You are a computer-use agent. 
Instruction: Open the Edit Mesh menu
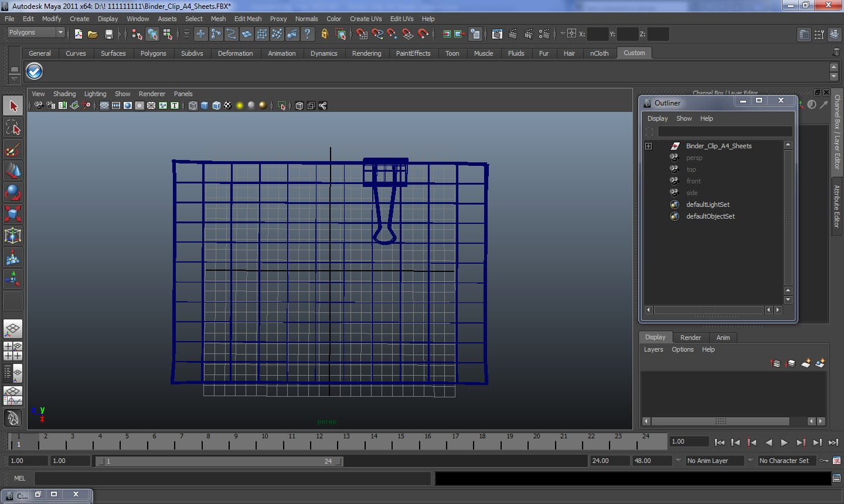[x=248, y=19]
